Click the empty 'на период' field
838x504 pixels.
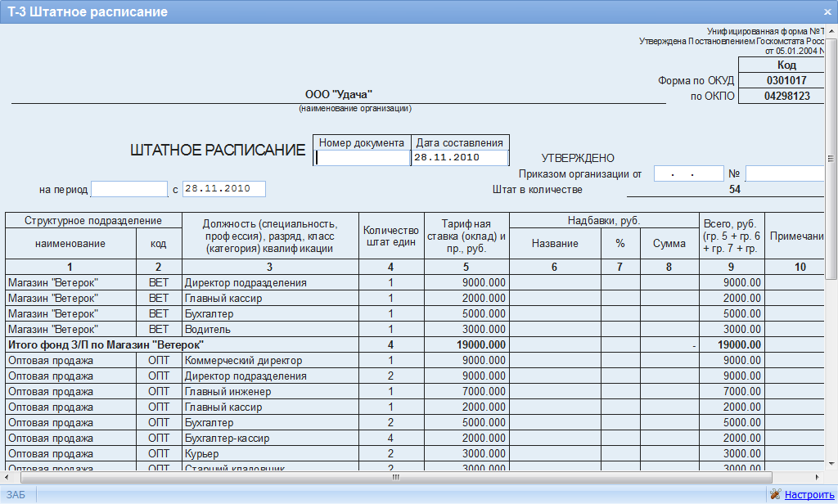(x=129, y=189)
